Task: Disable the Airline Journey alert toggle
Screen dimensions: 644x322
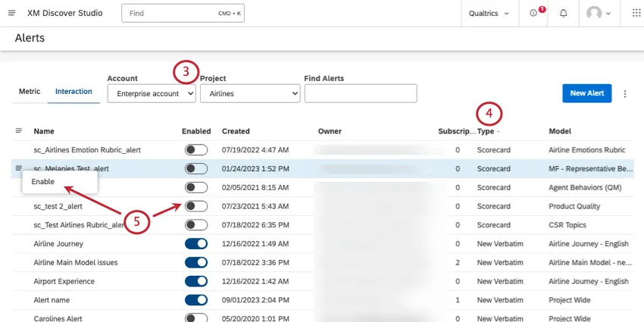Action: (196, 244)
